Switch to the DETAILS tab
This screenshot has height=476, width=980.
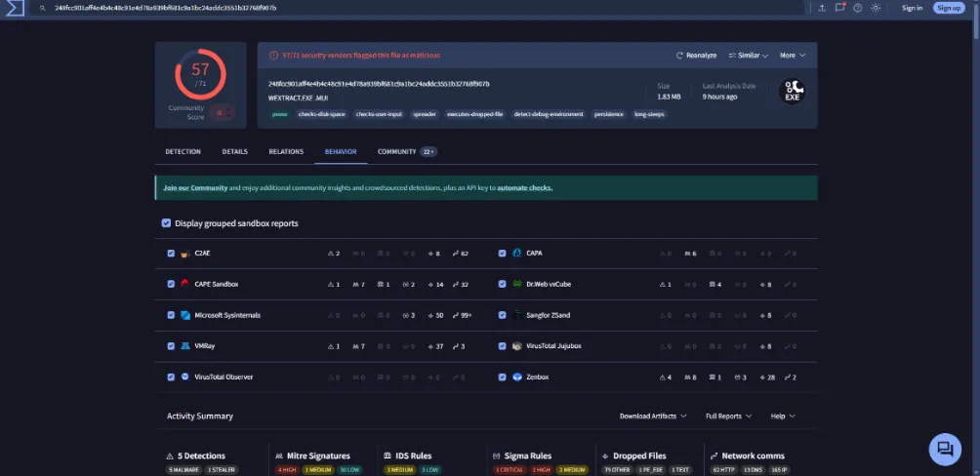click(235, 152)
